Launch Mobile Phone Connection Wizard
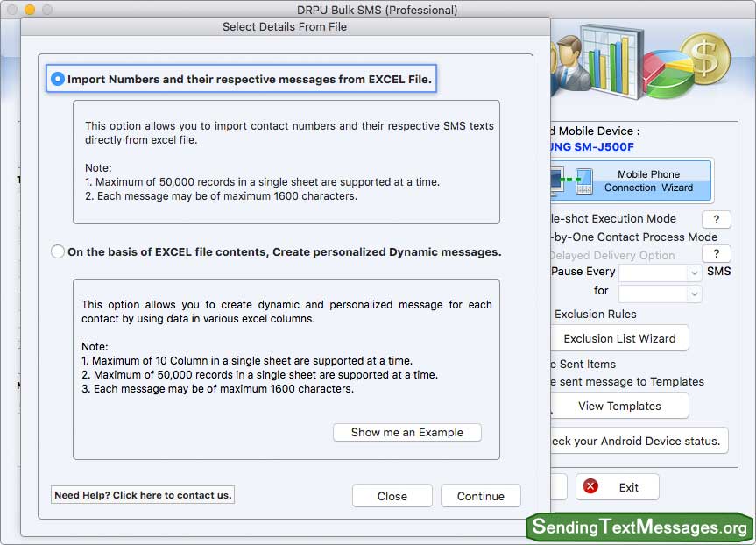 [x=632, y=180]
